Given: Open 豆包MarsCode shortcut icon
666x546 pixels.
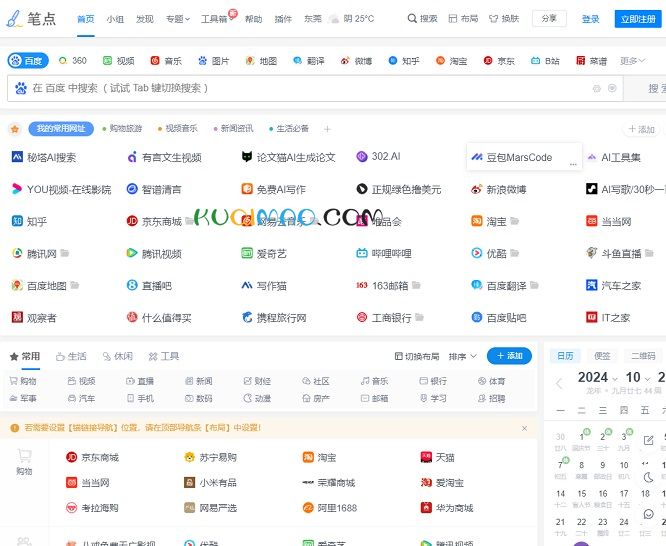Looking at the screenshot, I should (x=477, y=158).
